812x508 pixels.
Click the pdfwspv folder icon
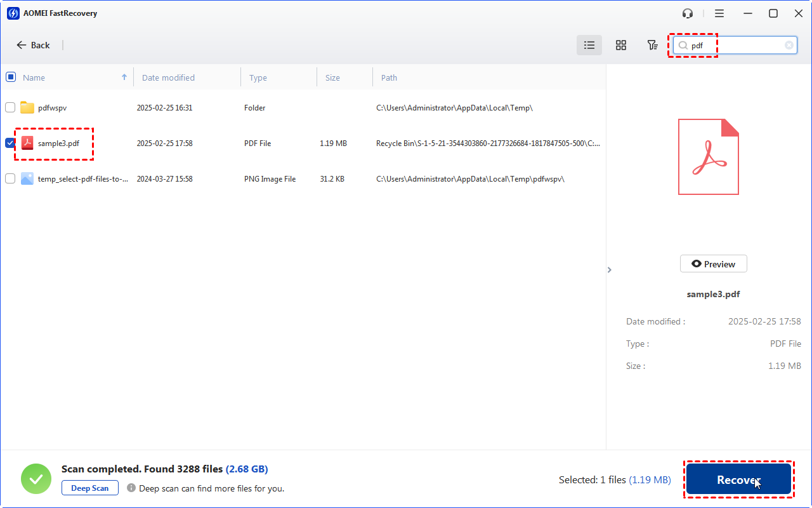pyautogui.click(x=27, y=107)
